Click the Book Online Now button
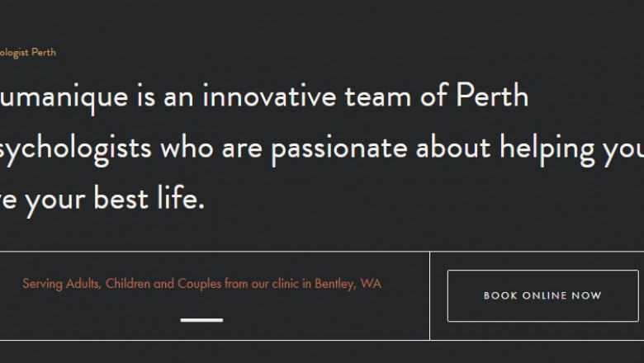Viewport: 644px width, 363px height. [542, 295]
